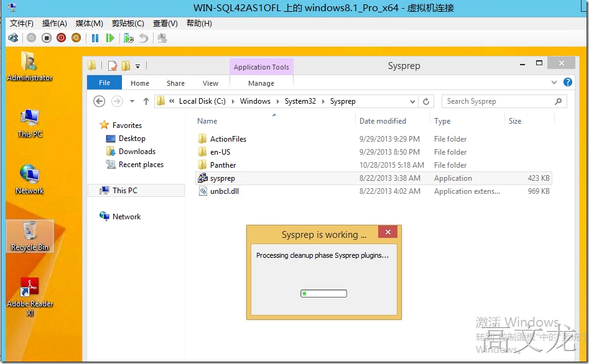
Task: Click Explorer title bar folder system icon
Action: (92, 66)
